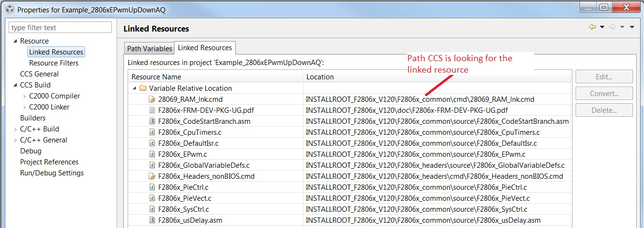Click the F2806x_CpuTimers.c file icon
Screen dimensions: 644x228
click(x=152, y=132)
